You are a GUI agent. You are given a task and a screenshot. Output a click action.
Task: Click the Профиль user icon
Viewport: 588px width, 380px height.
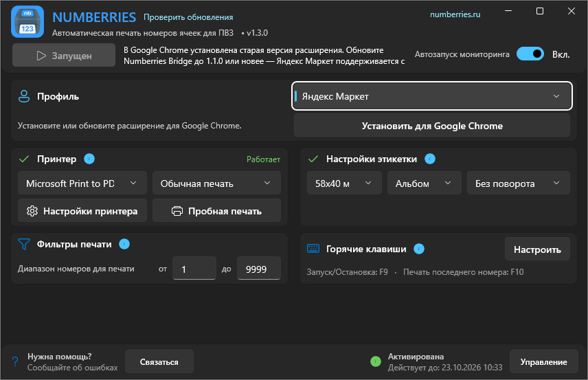pos(24,96)
